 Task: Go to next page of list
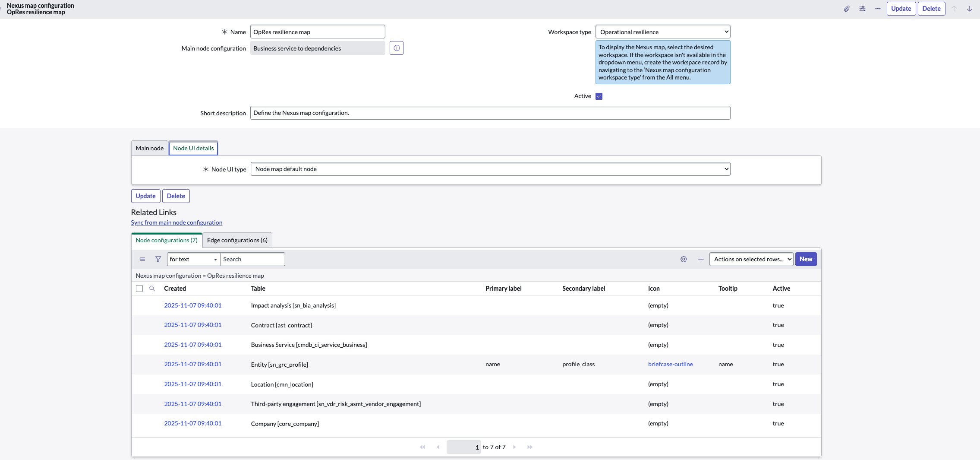click(x=514, y=447)
